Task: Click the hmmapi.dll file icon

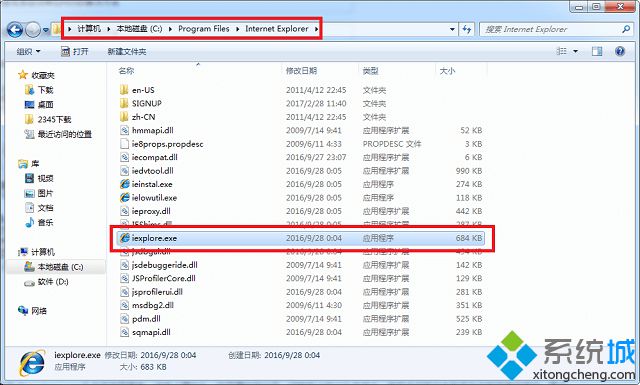Action: (124, 130)
